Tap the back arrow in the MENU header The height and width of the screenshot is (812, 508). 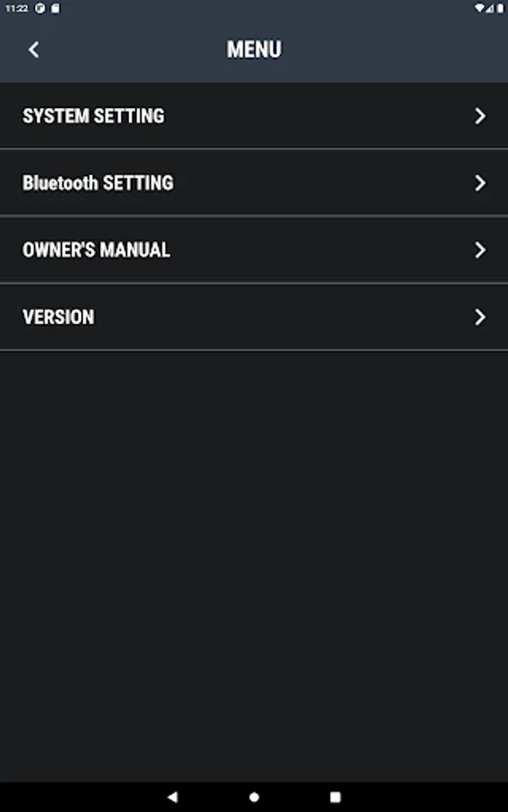pos(34,50)
